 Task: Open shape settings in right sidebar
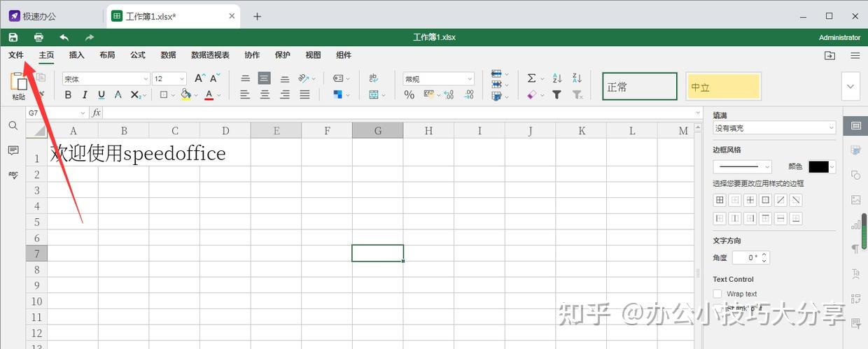[855, 175]
